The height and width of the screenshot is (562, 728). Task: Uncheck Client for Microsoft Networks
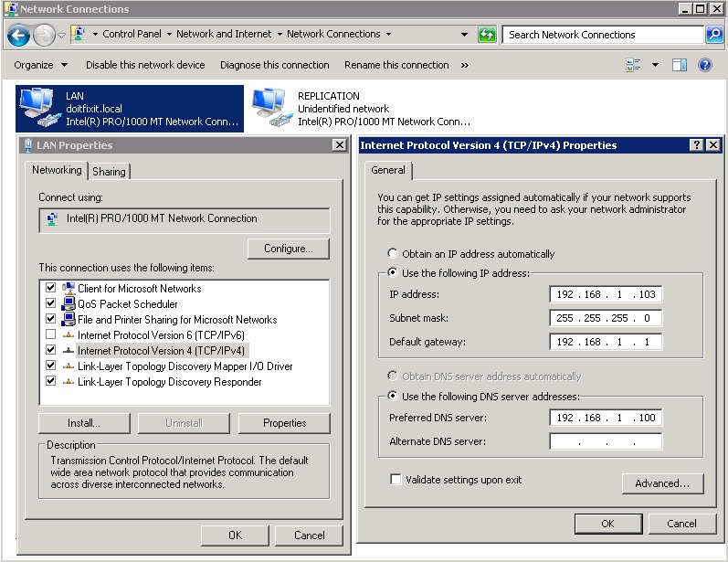coord(50,288)
